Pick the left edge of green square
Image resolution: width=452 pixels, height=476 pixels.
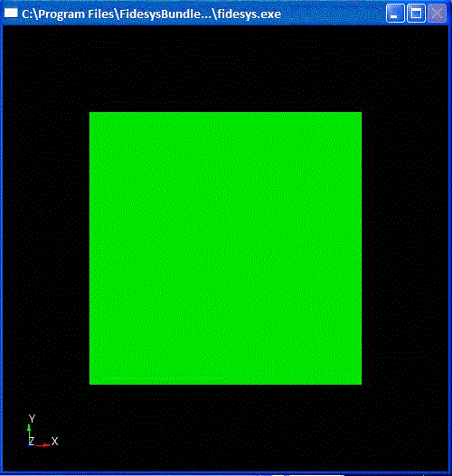[x=89, y=248]
